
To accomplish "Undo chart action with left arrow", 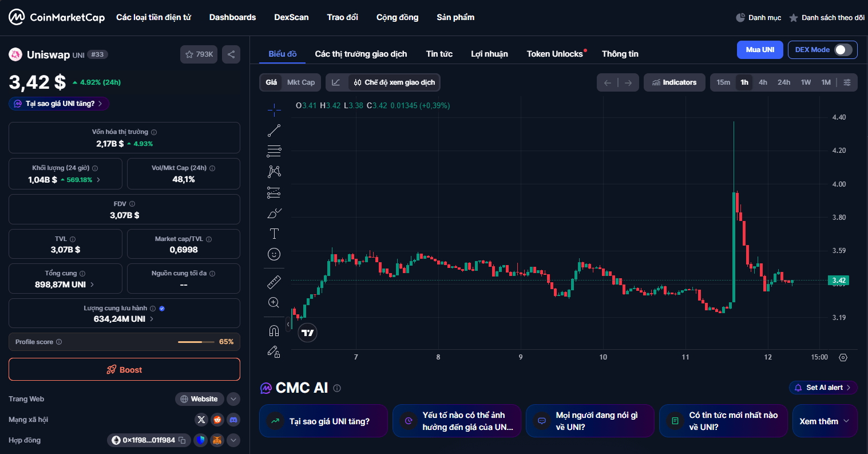I will point(608,82).
